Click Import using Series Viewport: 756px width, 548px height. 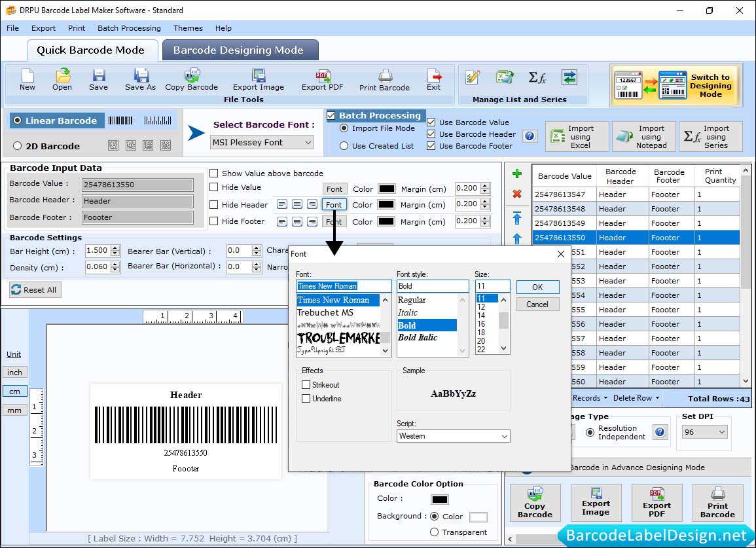pos(711,137)
